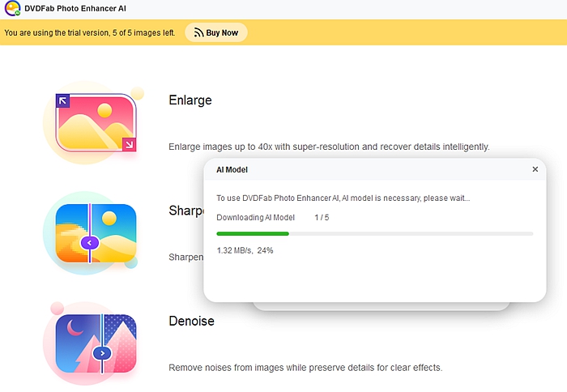The height and width of the screenshot is (392, 567).
Task: Click the Sharpen heading partly behind dialog
Action: click(x=185, y=211)
